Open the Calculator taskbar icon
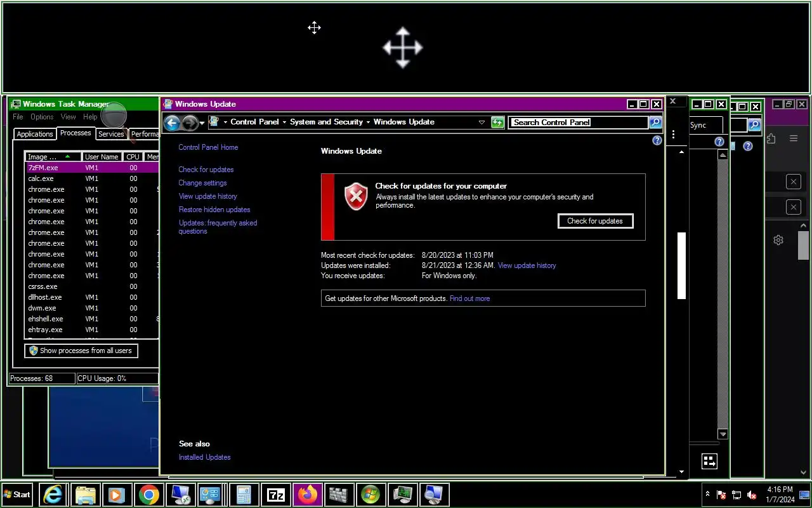The width and height of the screenshot is (812, 508). (244, 495)
